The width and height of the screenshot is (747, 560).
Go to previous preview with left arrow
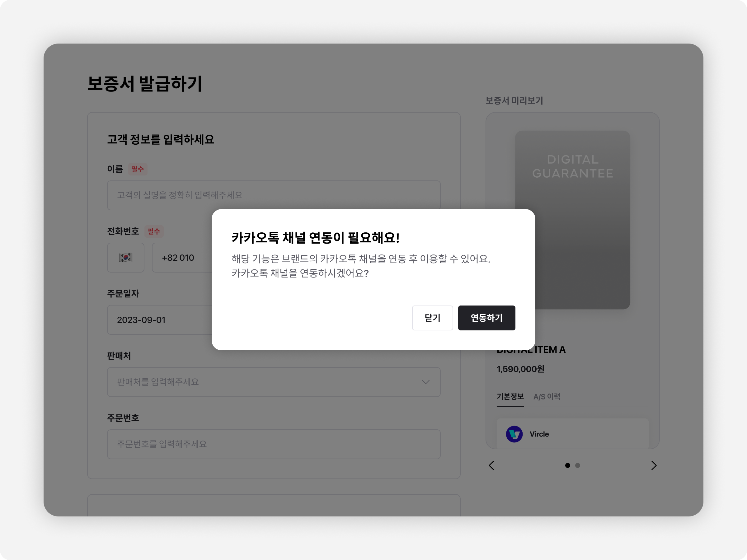pos(491,465)
